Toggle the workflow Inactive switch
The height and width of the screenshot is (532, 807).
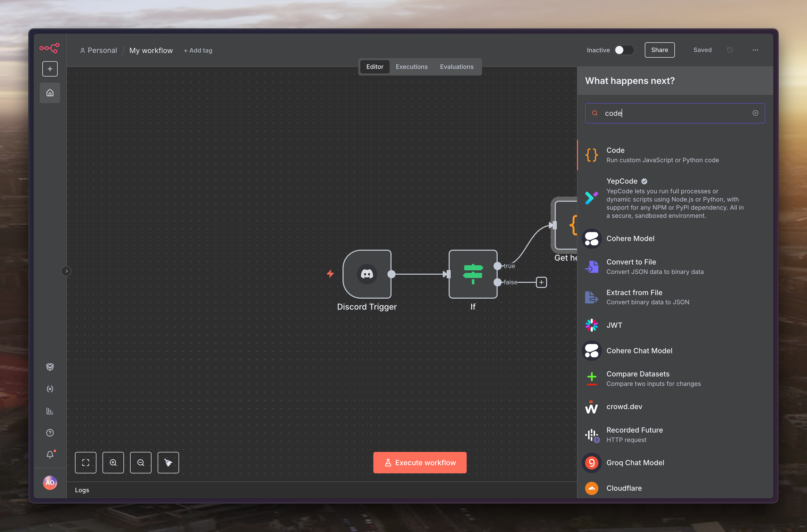point(624,50)
